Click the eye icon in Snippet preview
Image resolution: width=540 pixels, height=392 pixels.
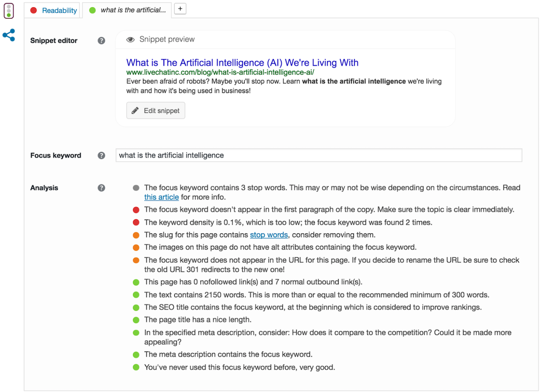pos(131,39)
